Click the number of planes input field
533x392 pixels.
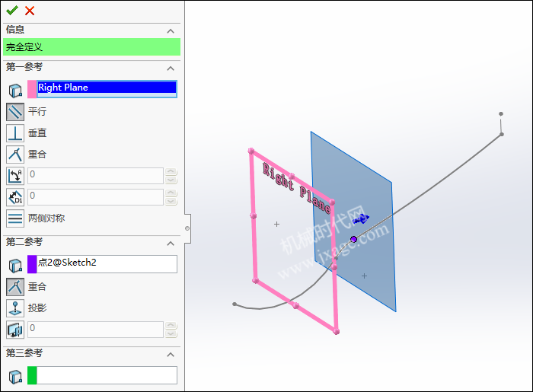(x=95, y=330)
